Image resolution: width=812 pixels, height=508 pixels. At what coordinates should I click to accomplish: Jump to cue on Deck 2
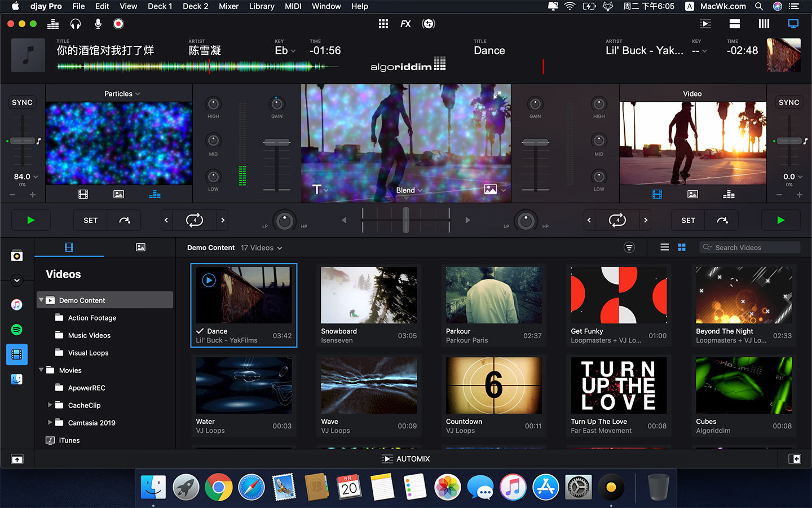click(722, 220)
